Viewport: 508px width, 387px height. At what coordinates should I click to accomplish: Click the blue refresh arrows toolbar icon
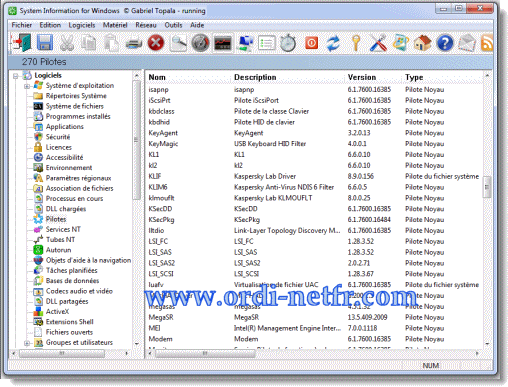coord(333,43)
